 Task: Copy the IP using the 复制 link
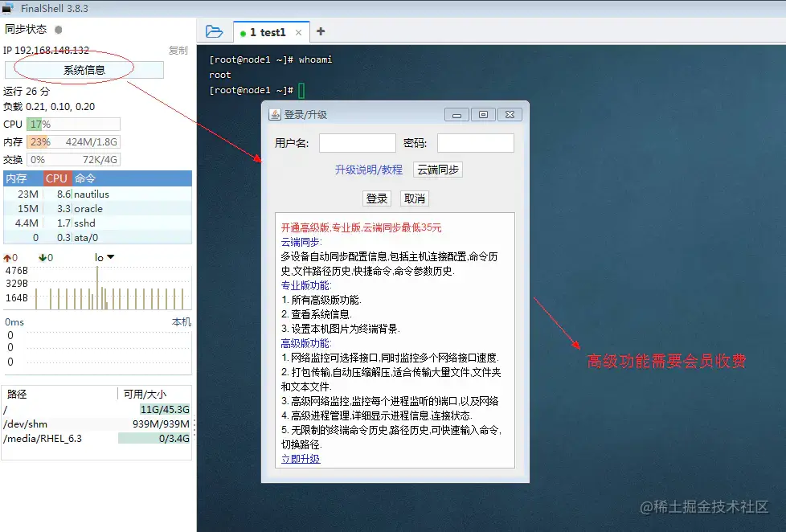click(178, 50)
